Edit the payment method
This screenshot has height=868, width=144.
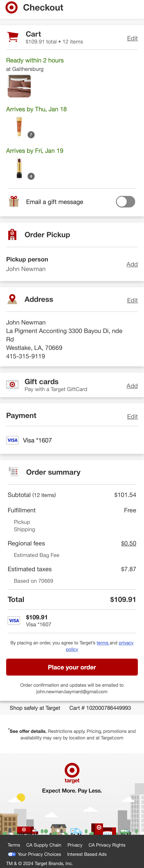(x=132, y=416)
